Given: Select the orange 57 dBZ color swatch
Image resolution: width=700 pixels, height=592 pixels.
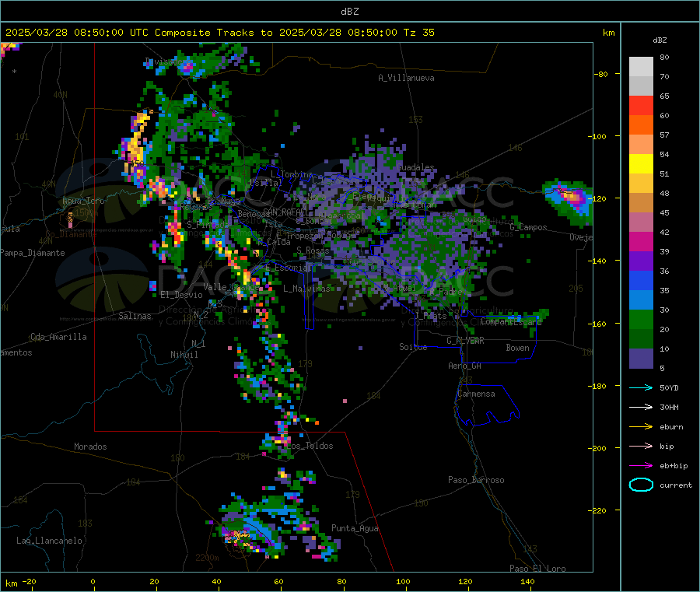Looking at the screenshot, I should point(641,125).
